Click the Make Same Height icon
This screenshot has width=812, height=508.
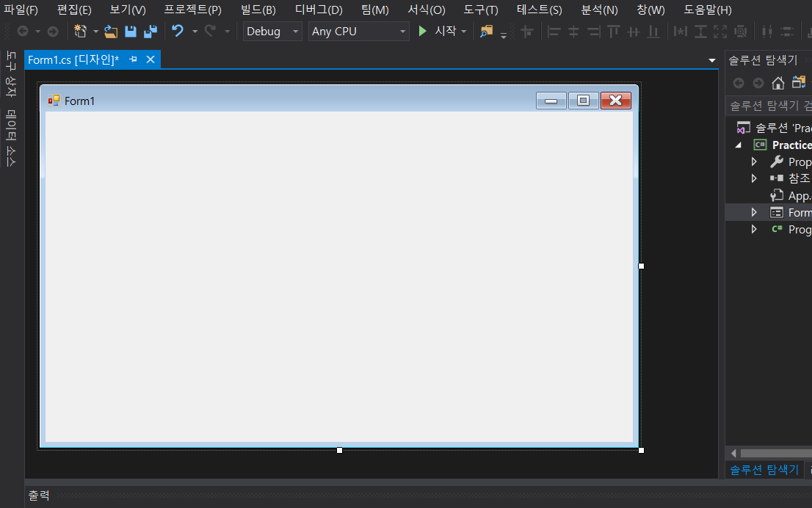(x=700, y=32)
